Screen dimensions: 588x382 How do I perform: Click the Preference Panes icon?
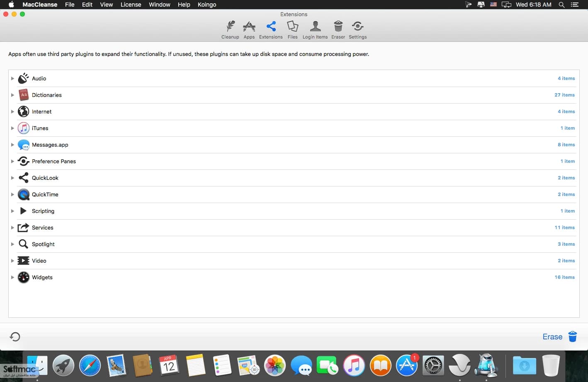point(24,161)
